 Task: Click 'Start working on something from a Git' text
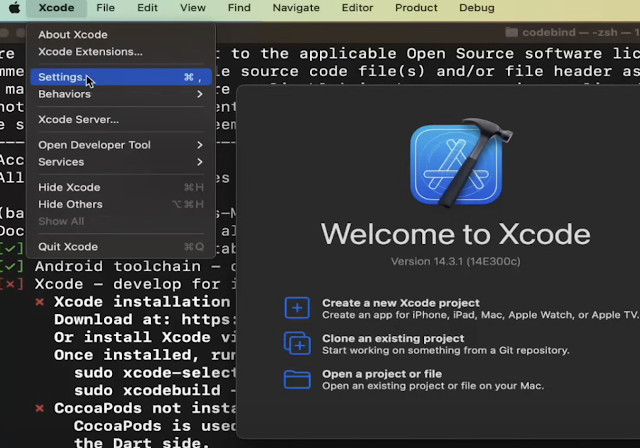(445, 350)
